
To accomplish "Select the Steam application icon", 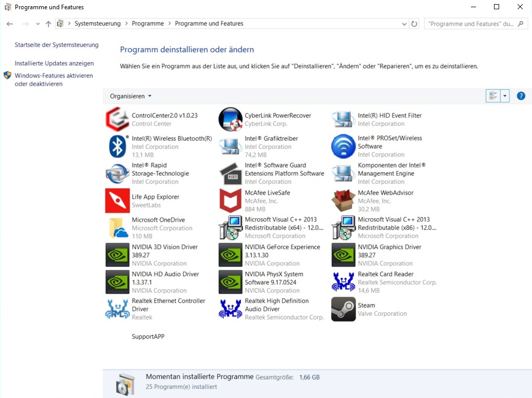I will (344, 309).
